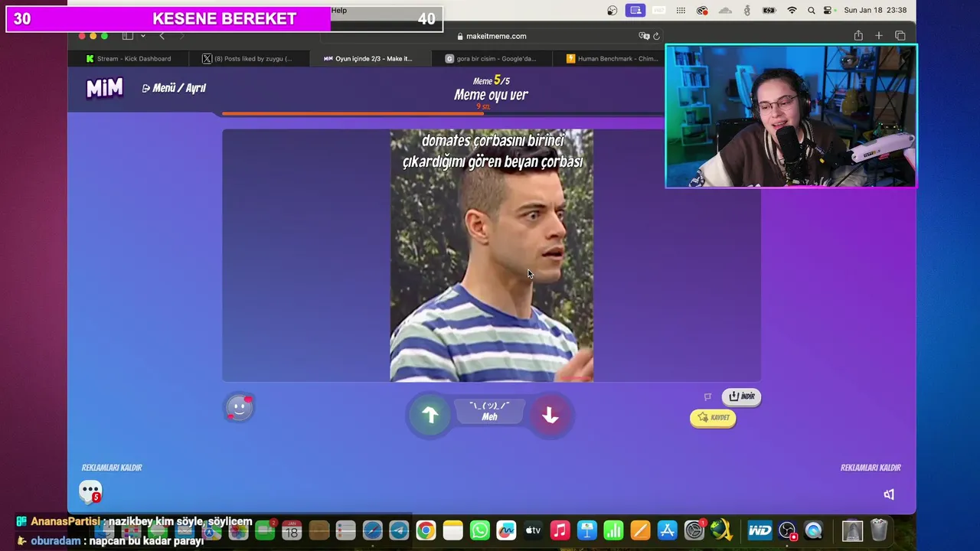Download the meme with İndir
Viewport: 980px width, 551px height.
click(741, 396)
